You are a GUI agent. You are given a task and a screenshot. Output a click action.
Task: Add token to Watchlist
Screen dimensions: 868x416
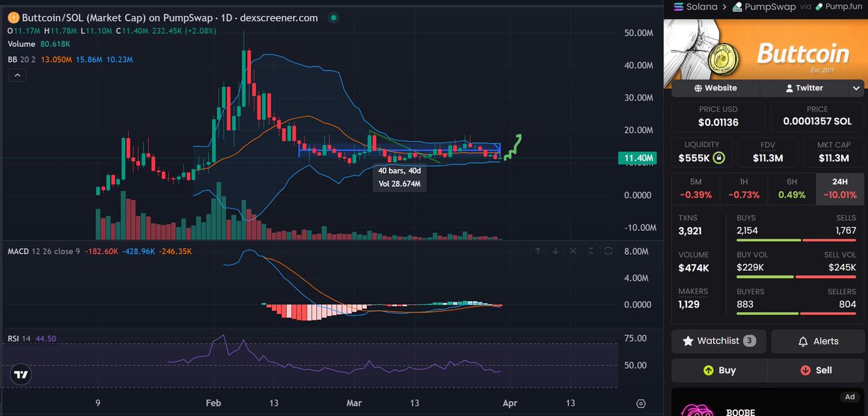click(719, 341)
